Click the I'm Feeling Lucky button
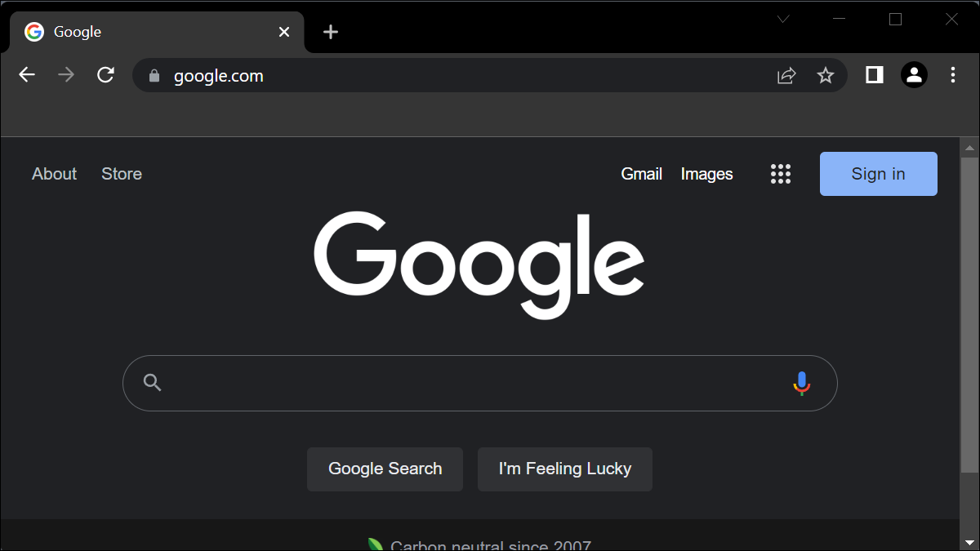The width and height of the screenshot is (980, 551). [564, 469]
